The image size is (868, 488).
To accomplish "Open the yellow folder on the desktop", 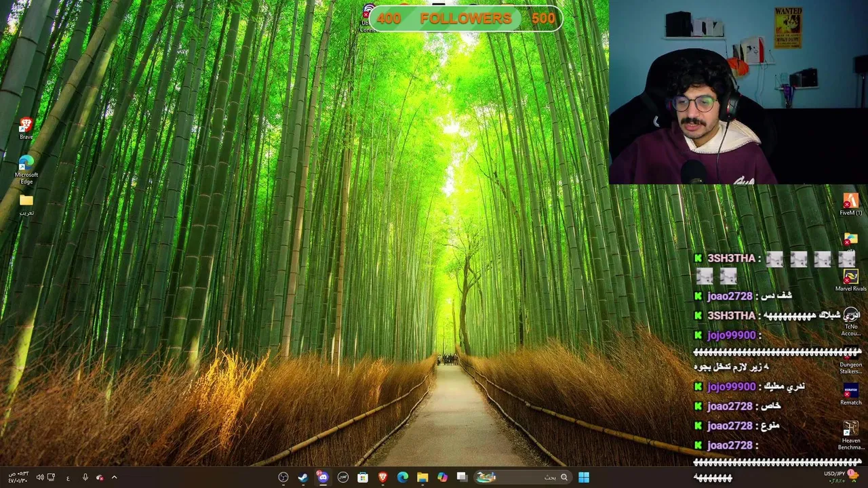I will [x=26, y=205].
